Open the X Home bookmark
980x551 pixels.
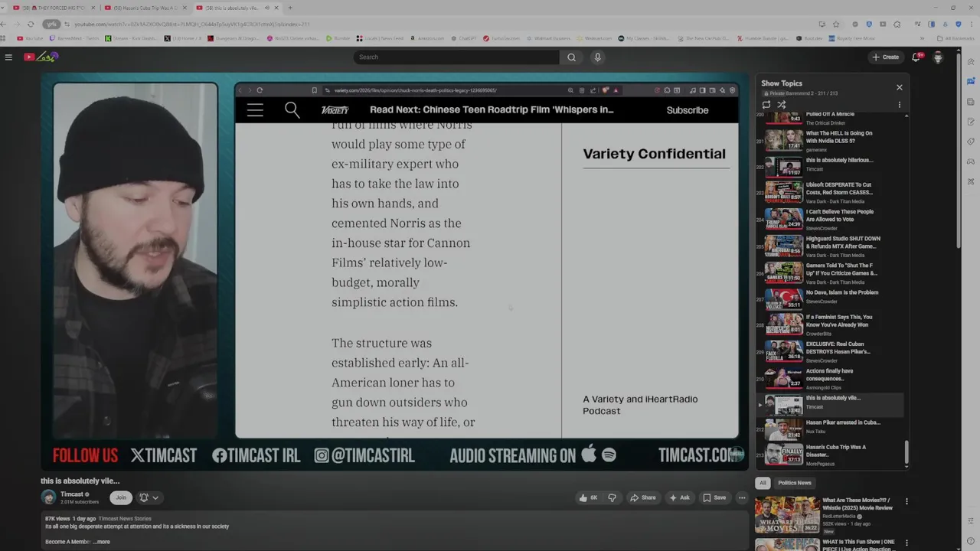(182, 38)
